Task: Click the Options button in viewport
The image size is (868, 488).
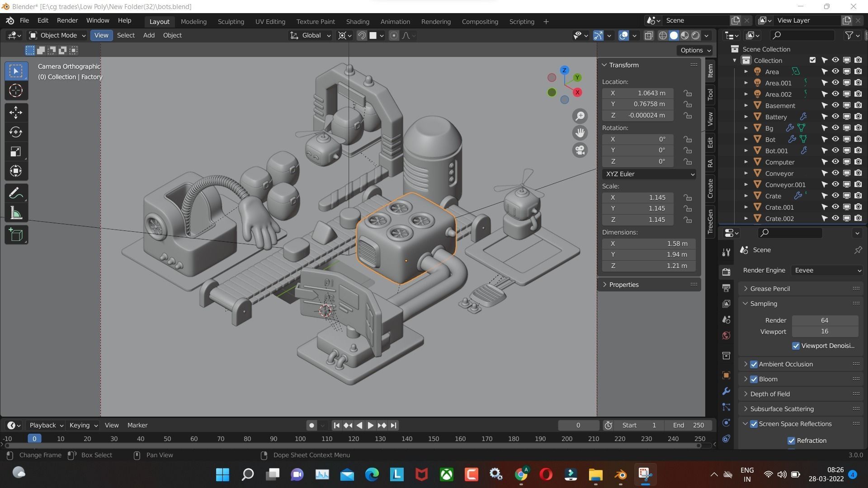Action: point(695,50)
